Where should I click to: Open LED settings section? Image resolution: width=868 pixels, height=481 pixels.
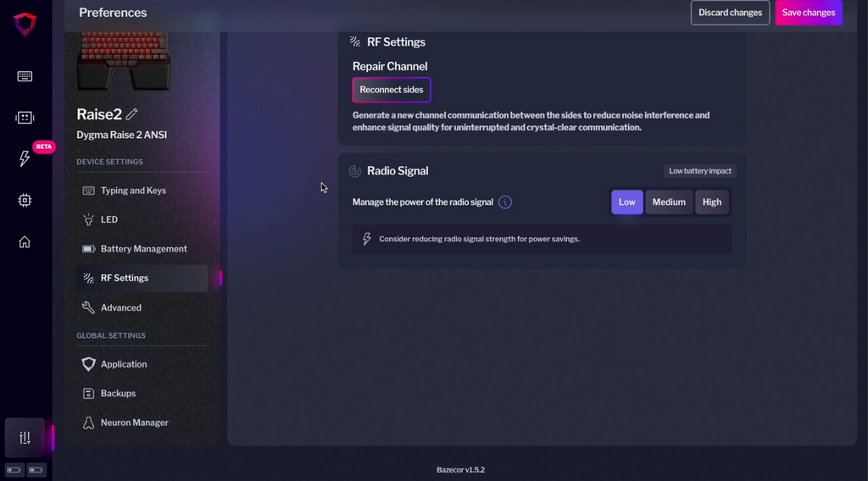coord(108,219)
